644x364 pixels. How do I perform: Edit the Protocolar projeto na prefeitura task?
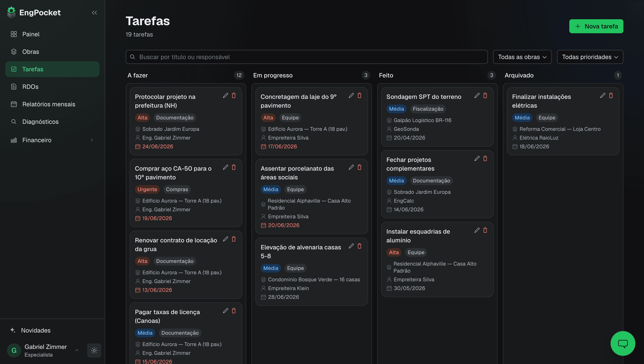tap(226, 95)
